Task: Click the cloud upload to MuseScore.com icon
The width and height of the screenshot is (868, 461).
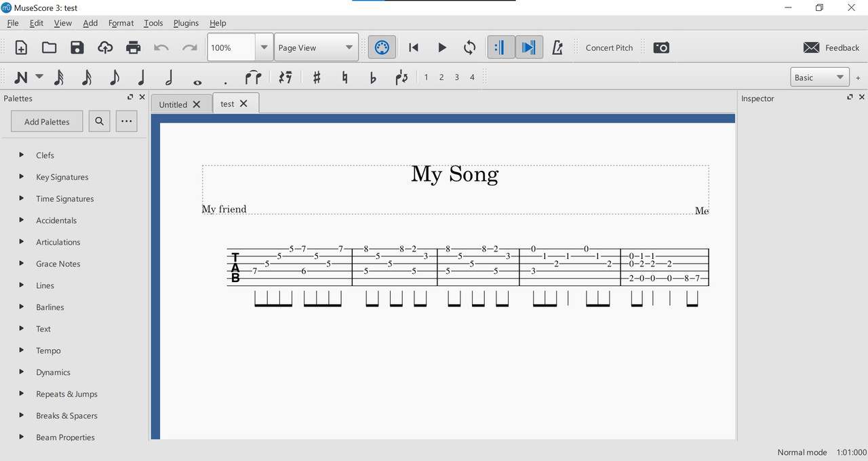Action: pos(105,47)
